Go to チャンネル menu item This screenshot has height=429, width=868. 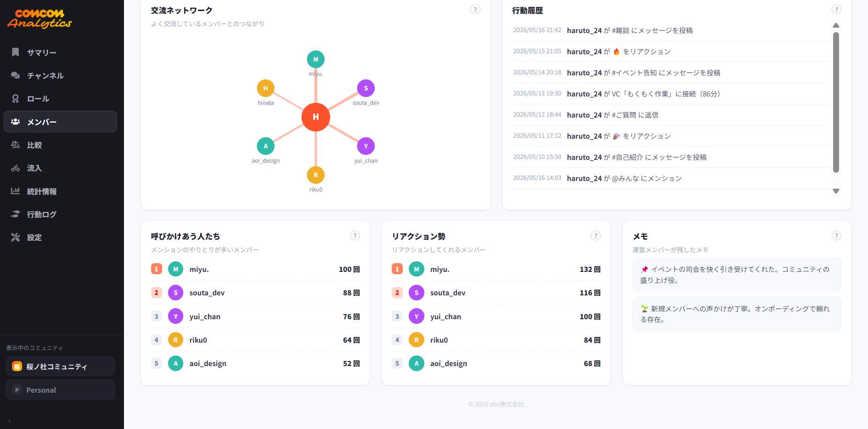[x=60, y=75]
